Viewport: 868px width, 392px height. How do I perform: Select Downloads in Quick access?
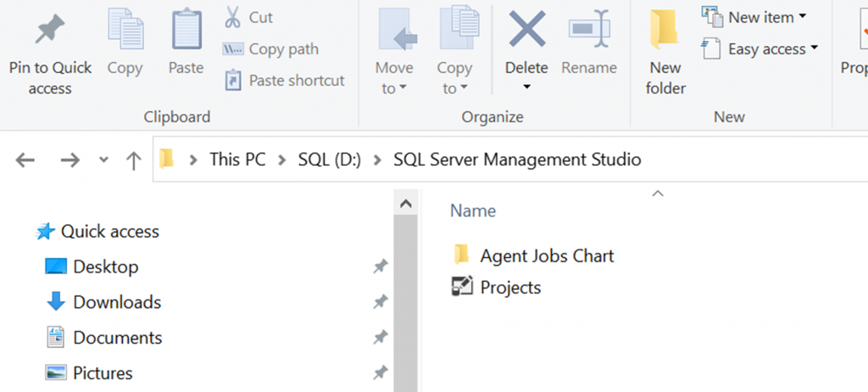116,302
